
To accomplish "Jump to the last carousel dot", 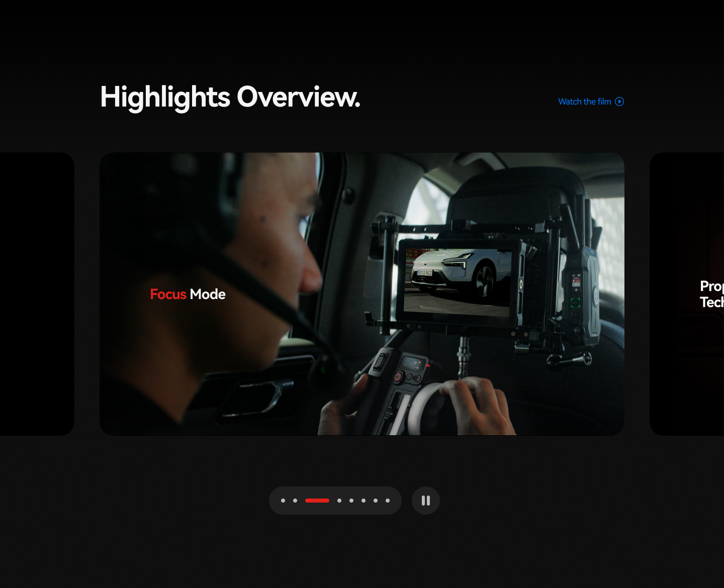I will click(x=388, y=501).
